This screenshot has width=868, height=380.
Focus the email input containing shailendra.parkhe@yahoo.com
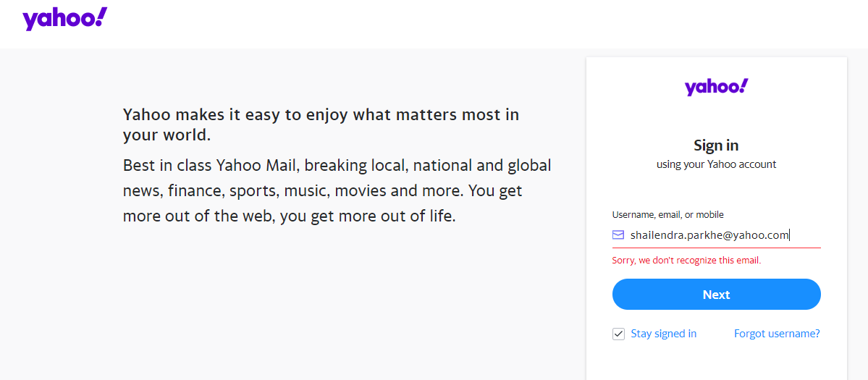point(709,235)
